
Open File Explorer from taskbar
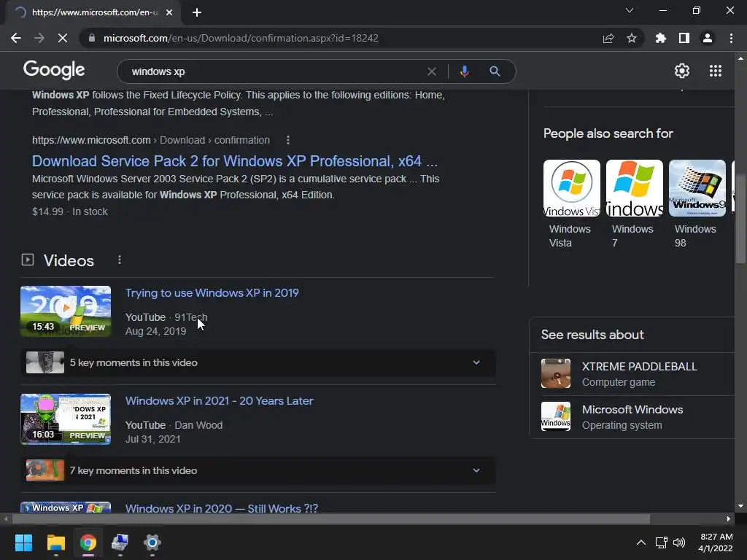(x=55, y=542)
